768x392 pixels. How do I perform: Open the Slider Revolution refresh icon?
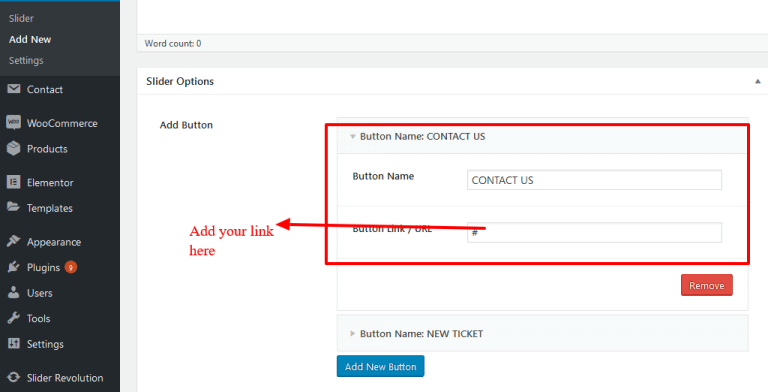[x=14, y=377]
